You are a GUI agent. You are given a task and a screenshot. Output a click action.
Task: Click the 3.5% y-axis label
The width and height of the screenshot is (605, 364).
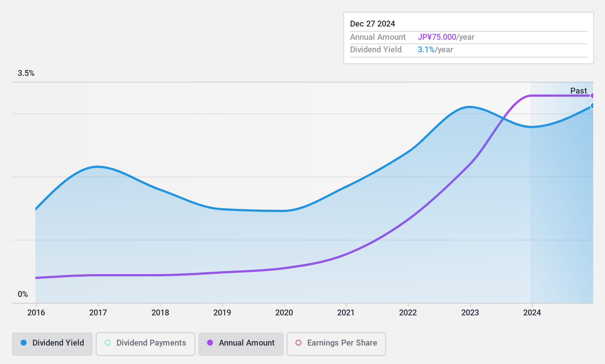tap(26, 73)
